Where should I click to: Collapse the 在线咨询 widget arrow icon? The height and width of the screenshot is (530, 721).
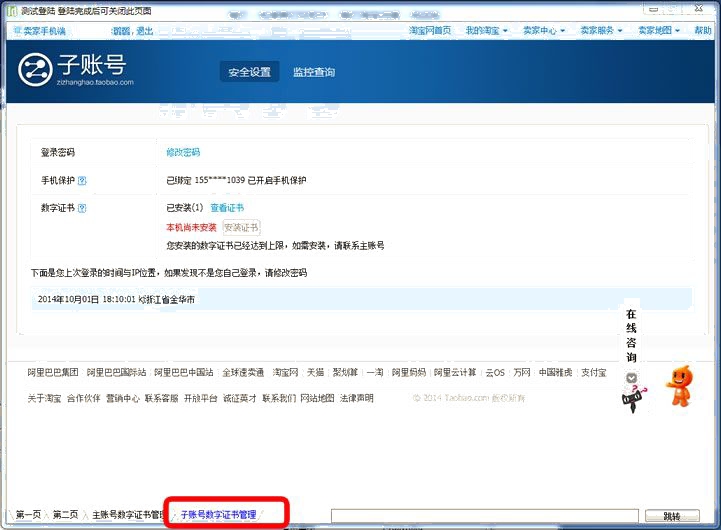(x=632, y=378)
